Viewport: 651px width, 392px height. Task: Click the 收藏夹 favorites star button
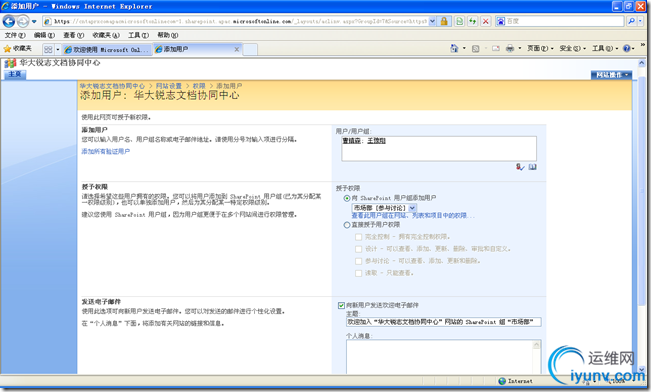pyautogui.click(x=17, y=49)
